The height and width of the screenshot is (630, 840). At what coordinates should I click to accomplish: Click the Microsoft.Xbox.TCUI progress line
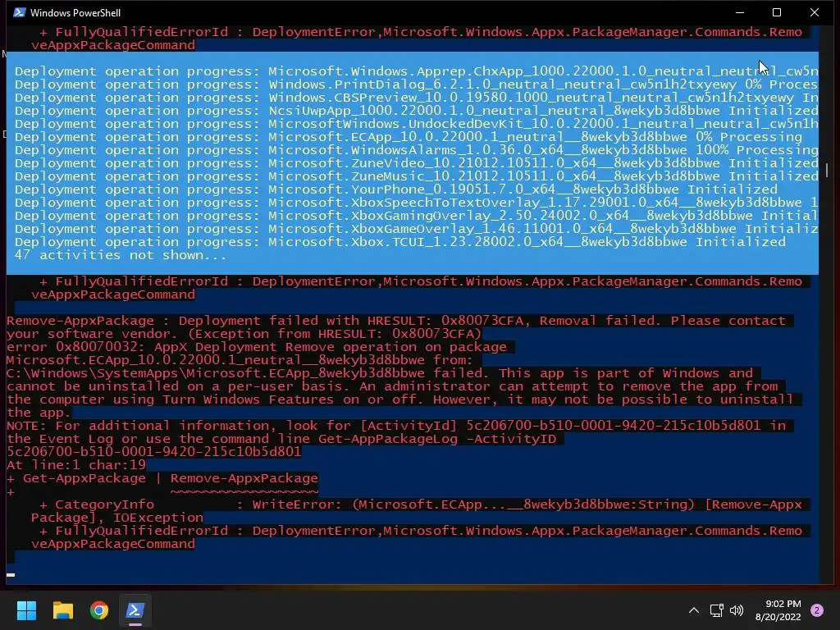pyautogui.click(x=400, y=242)
